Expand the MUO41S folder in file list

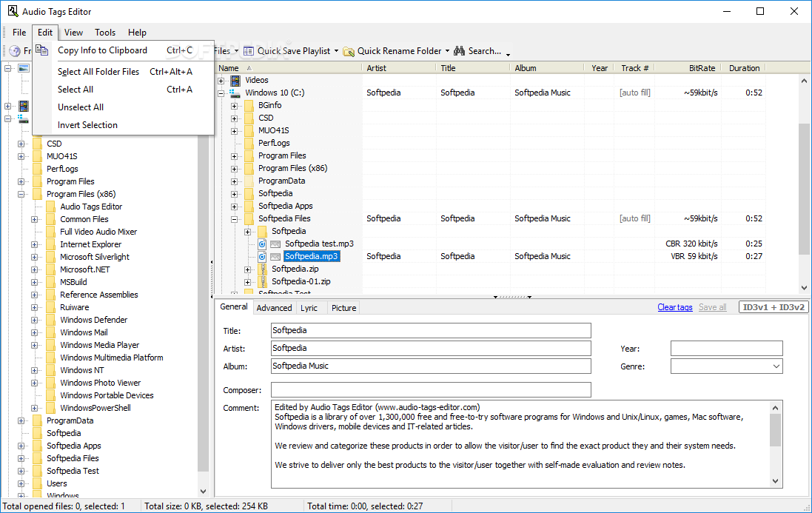tap(234, 131)
